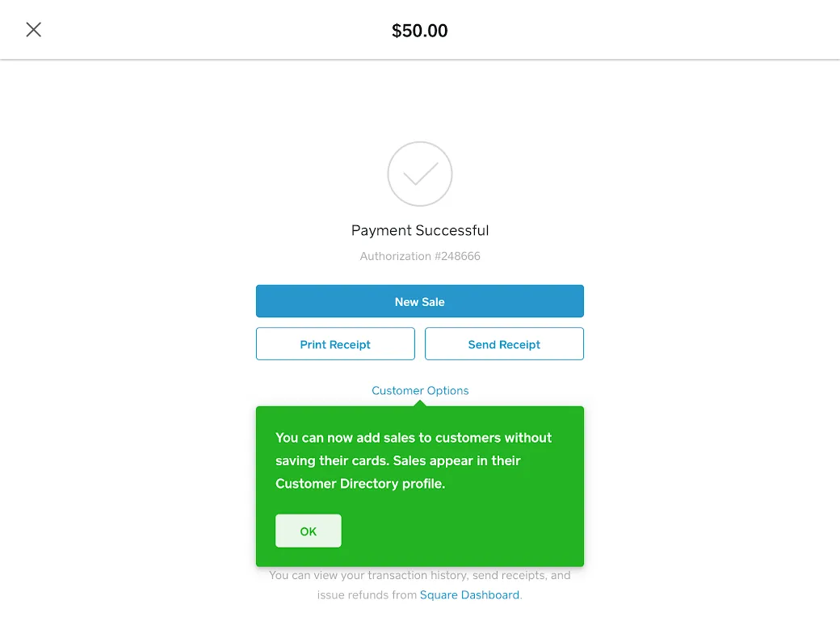Click the blank space above the checkmark circle

pyautogui.click(x=420, y=100)
